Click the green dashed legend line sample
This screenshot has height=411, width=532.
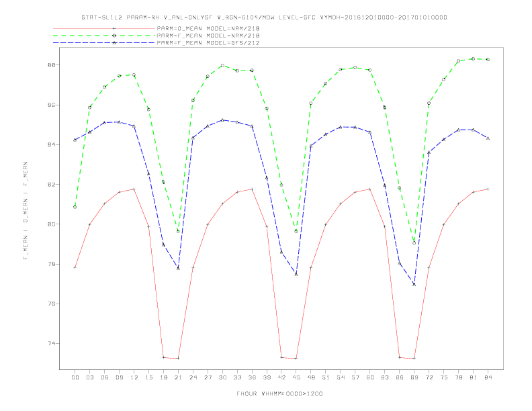click(104, 36)
